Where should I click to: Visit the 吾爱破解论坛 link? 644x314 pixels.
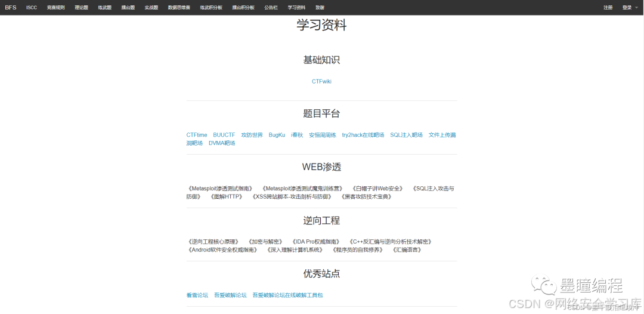coord(230,295)
